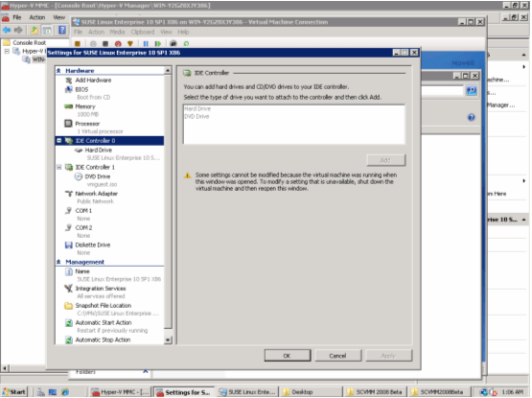The height and width of the screenshot is (398, 532).
Task: Open the BIOS settings icon
Action: pos(68,89)
